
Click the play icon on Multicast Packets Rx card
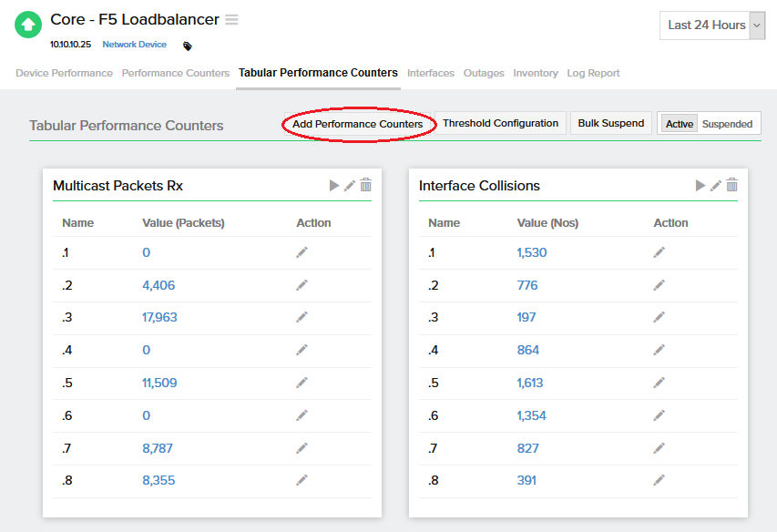[x=334, y=185]
